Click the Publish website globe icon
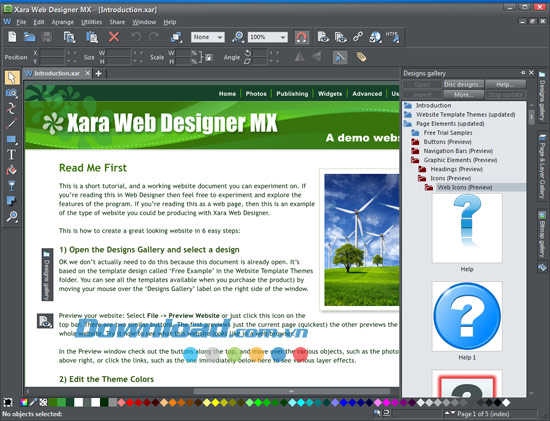The image size is (550, 421). tap(375, 37)
